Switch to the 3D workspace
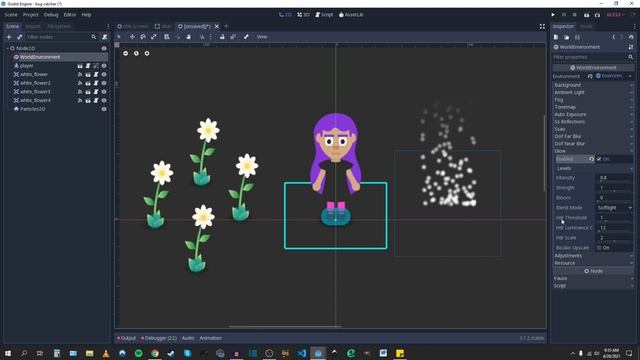 pos(303,15)
